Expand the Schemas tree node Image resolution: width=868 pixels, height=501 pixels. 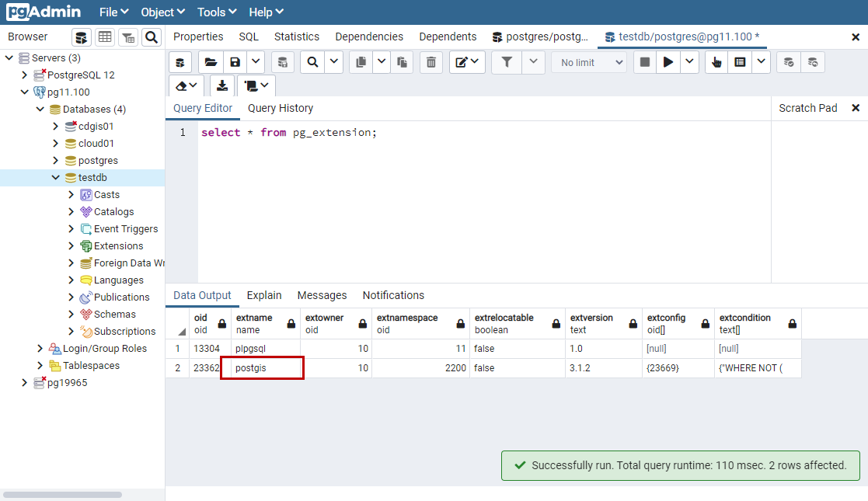71,315
